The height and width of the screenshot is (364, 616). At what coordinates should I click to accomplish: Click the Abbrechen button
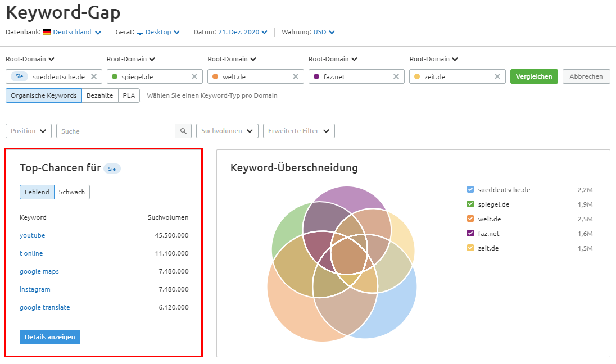586,76
